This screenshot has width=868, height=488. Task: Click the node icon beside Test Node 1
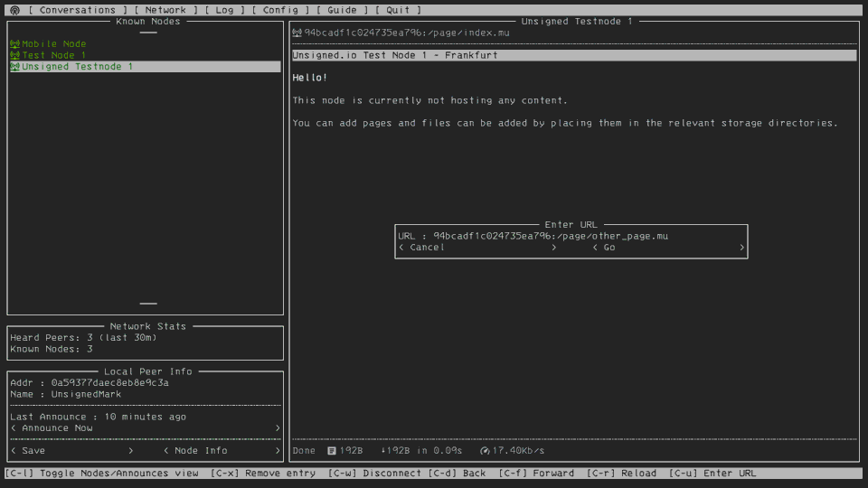14,55
